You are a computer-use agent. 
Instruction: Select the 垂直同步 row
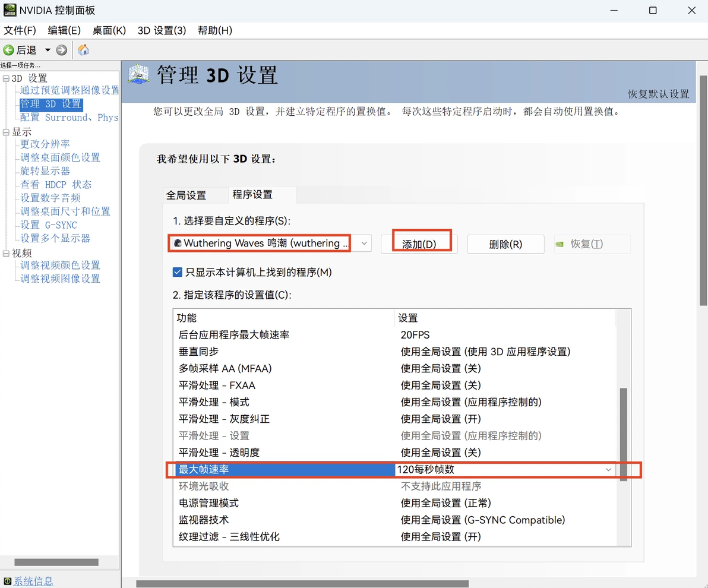(x=394, y=352)
